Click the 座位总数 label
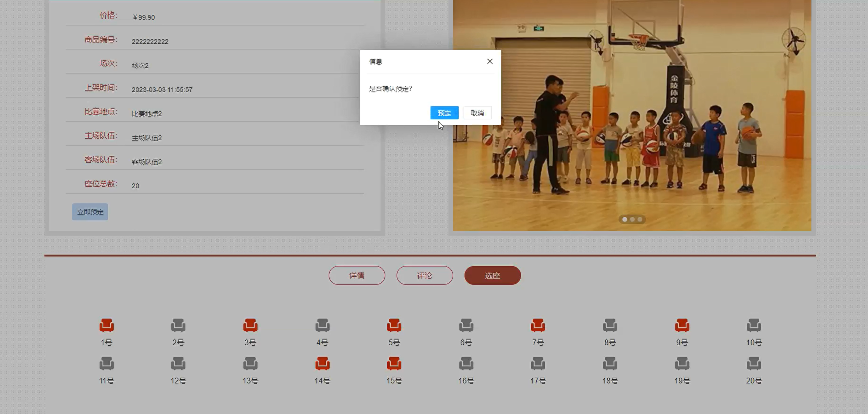Viewport: 868px width, 414px height. pyautogui.click(x=101, y=184)
